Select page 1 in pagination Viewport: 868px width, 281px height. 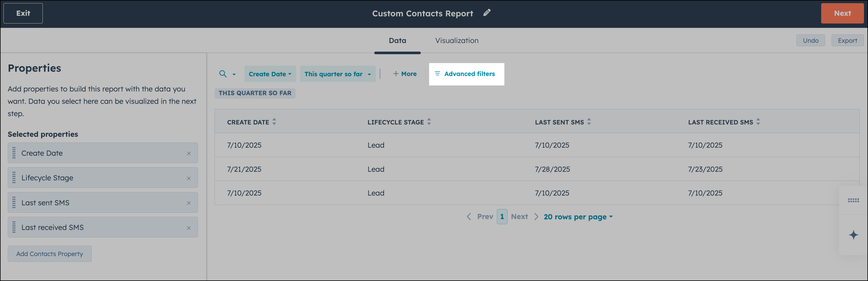[502, 216]
